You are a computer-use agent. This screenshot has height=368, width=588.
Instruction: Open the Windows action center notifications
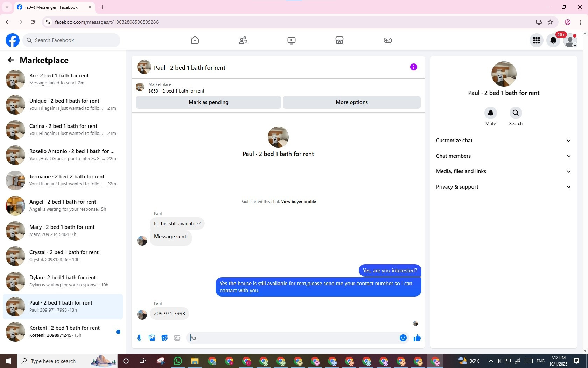point(576,361)
